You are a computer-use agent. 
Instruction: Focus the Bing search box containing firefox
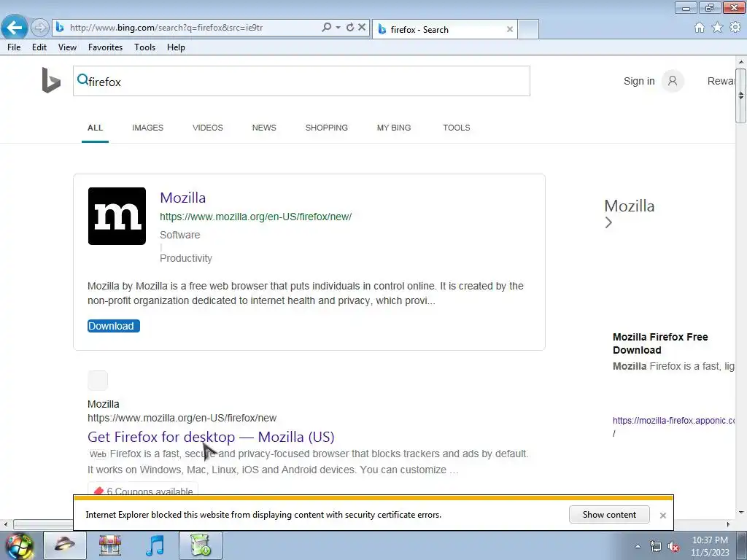[301, 81]
